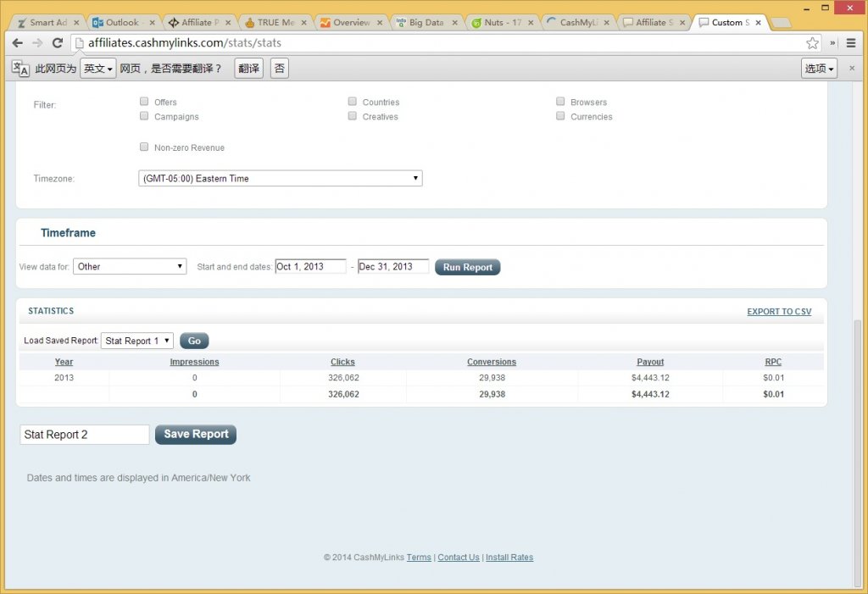Dismiss the translation bar with its X

pos(852,68)
